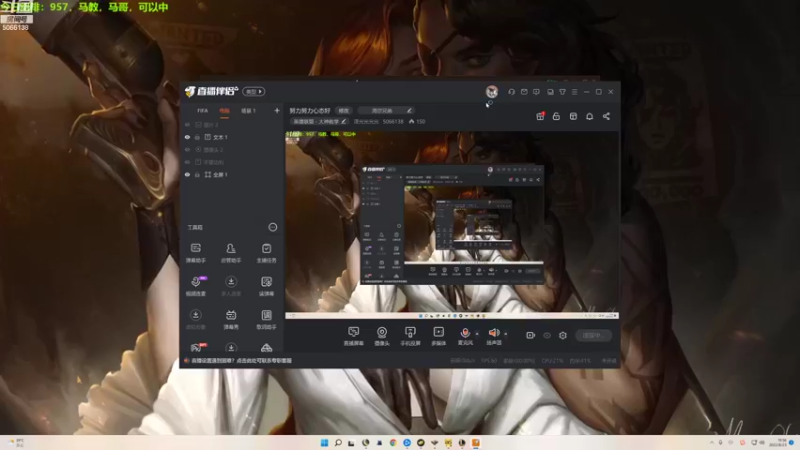Open the 弹幕秀 danmaku show tool

[x=231, y=319]
